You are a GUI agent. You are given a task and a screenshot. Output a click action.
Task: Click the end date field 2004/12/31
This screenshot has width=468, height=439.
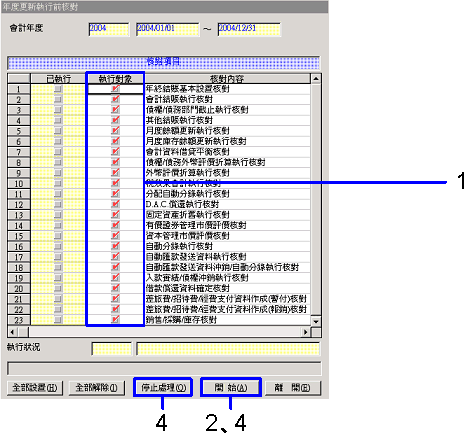coord(249,29)
